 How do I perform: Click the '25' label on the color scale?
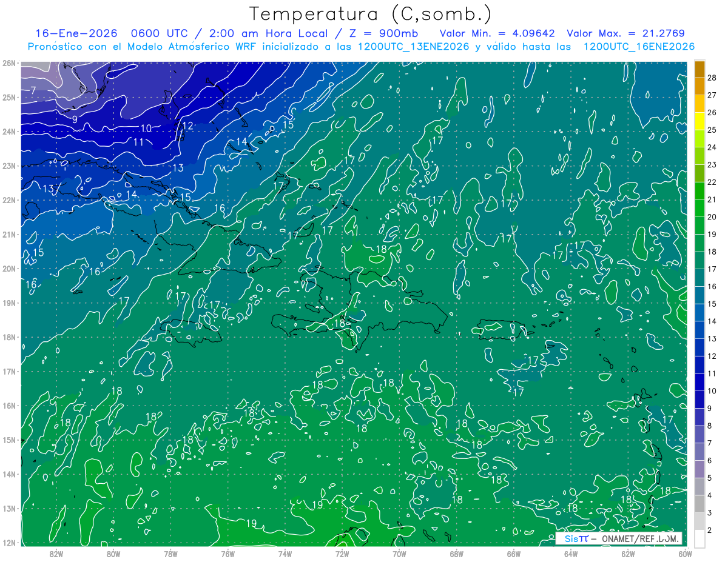[x=712, y=130]
